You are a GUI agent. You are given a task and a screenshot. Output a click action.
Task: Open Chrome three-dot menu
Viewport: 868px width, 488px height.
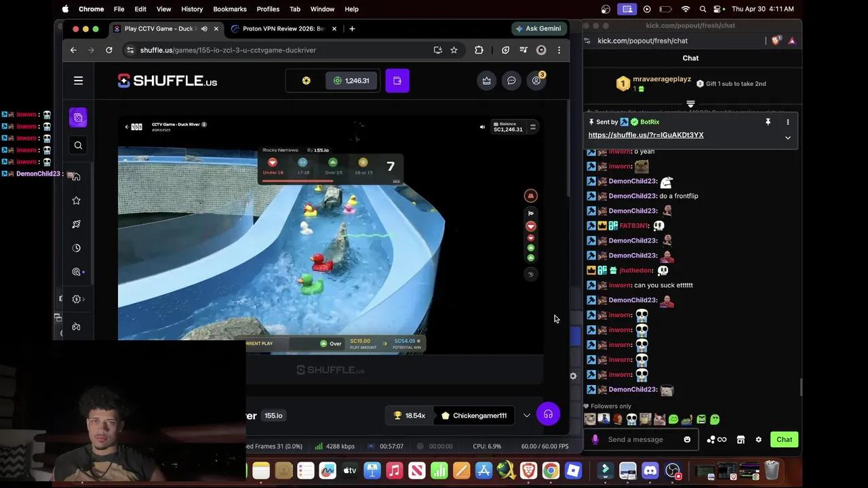[x=559, y=50]
